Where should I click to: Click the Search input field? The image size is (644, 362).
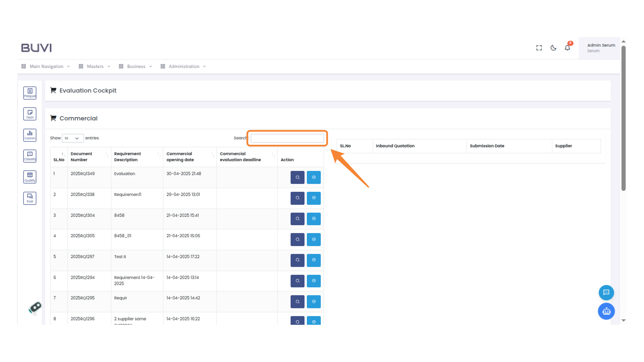(287, 138)
